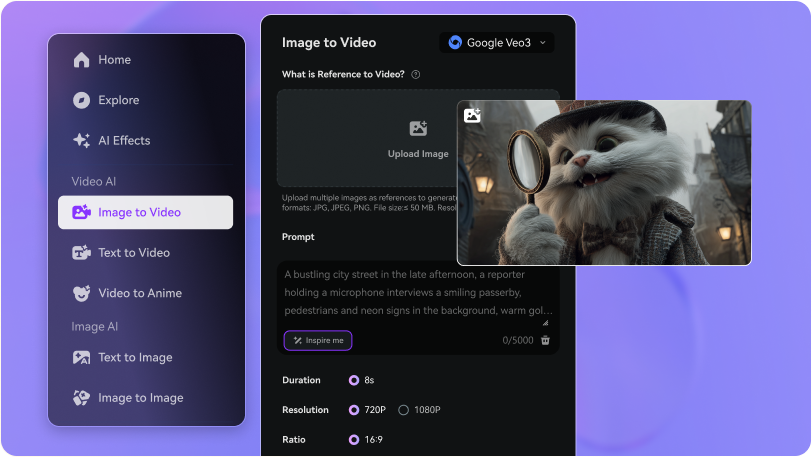This screenshot has height=457, width=812.
Task: Click the Prompt label
Action: point(298,237)
